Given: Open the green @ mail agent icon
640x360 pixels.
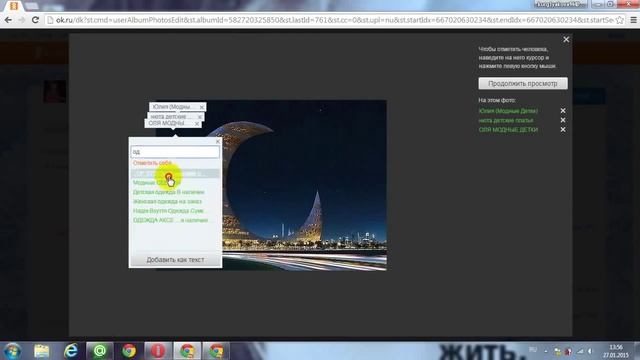Looking at the screenshot, I should coord(100,351).
